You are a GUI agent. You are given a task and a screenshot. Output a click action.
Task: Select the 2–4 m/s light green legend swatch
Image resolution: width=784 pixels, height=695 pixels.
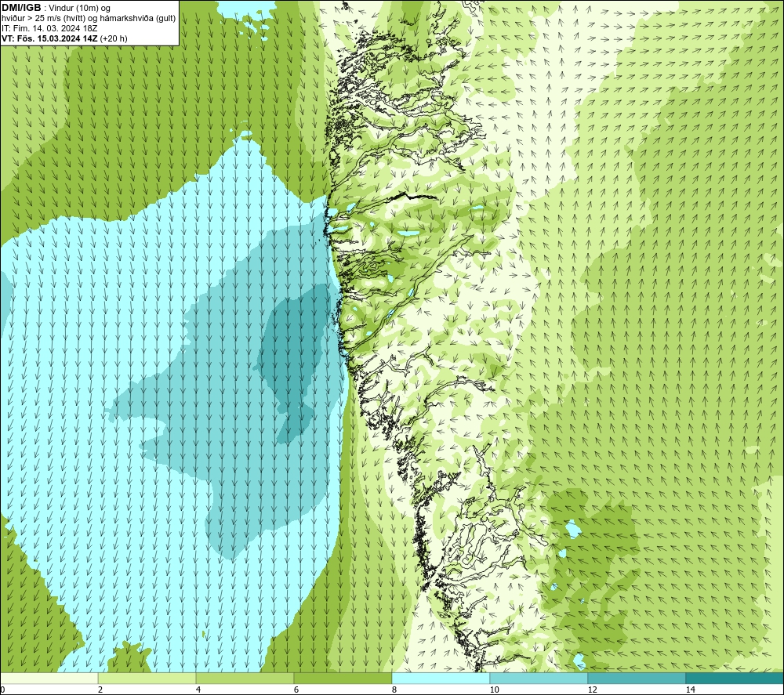pos(147,678)
